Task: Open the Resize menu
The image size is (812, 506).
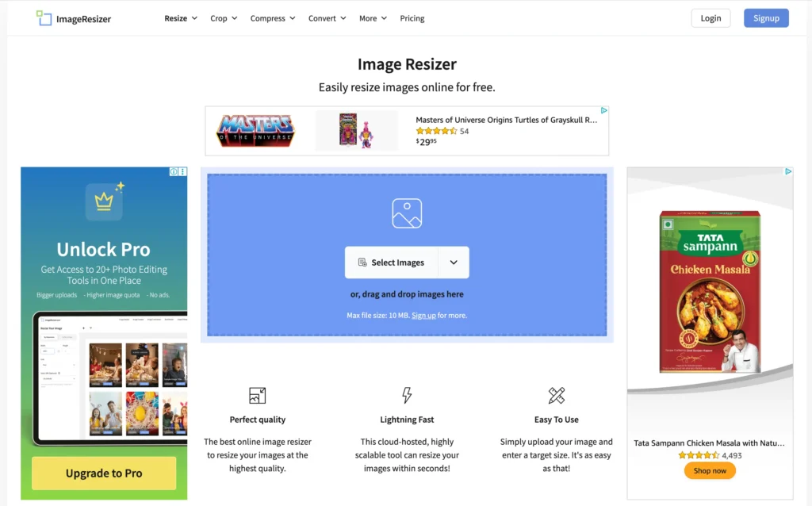Action: point(181,18)
